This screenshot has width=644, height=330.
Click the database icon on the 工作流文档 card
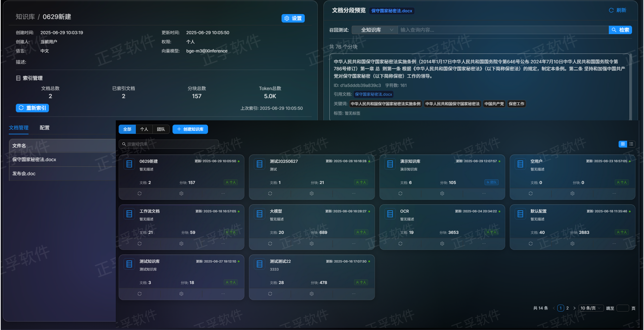point(130,214)
